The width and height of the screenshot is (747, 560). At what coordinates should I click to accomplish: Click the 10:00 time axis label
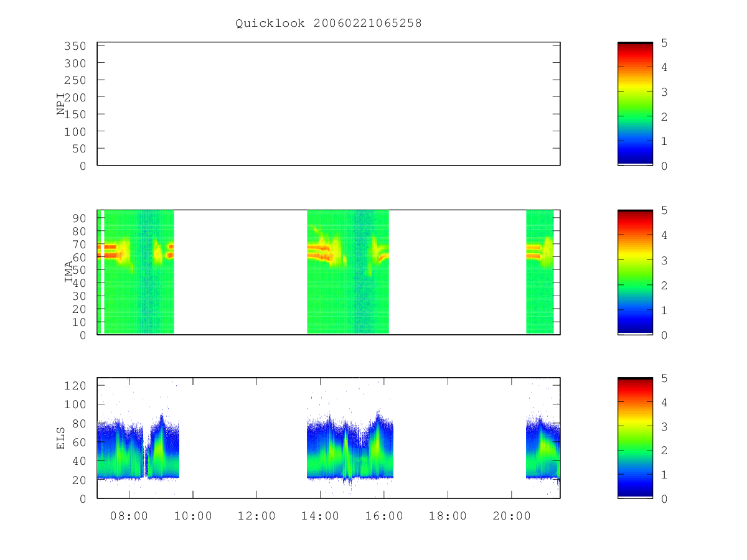pyautogui.click(x=193, y=516)
